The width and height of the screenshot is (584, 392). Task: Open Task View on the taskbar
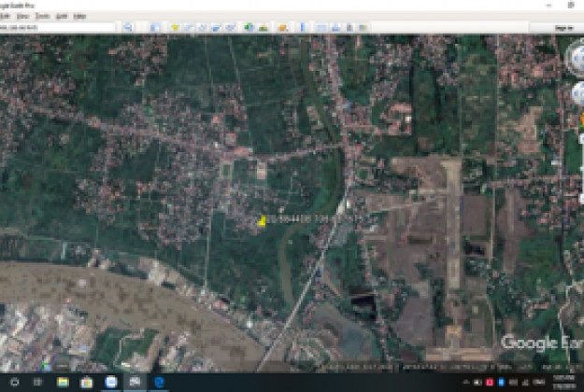pos(37,382)
